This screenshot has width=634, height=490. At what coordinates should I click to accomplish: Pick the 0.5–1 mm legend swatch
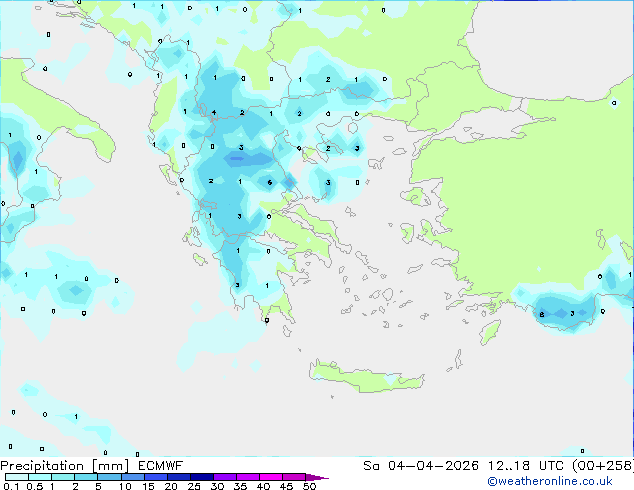pyautogui.click(x=40, y=477)
